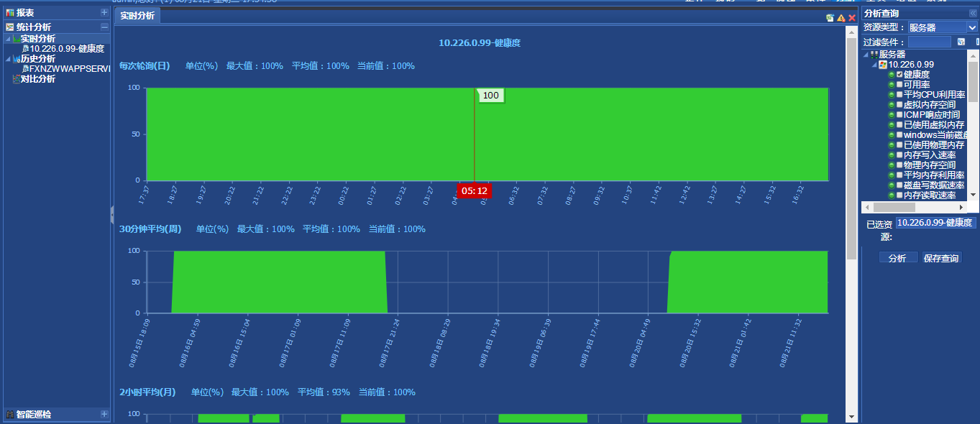
Task: Open the 10.226.0.99-健康度 saved query in the left tree
Action: [67, 49]
